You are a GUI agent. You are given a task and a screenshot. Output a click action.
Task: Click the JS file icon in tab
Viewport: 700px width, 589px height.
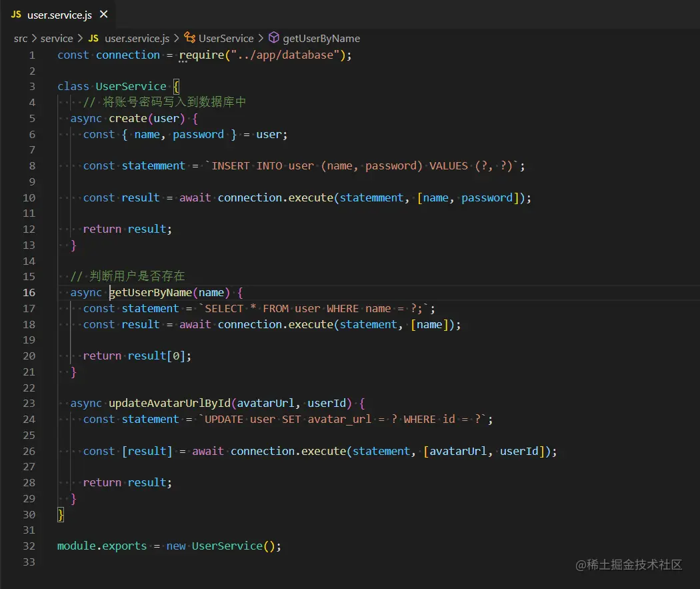[16, 14]
